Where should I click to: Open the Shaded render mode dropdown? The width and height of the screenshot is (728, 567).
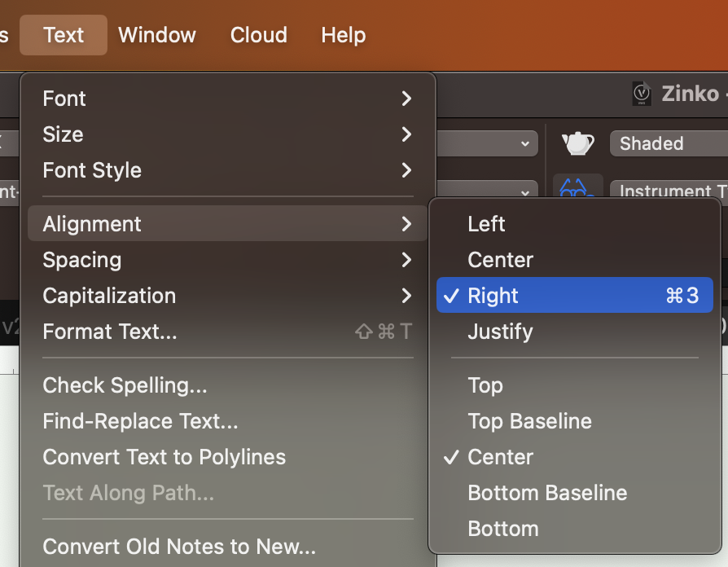click(x=668, y=143)
